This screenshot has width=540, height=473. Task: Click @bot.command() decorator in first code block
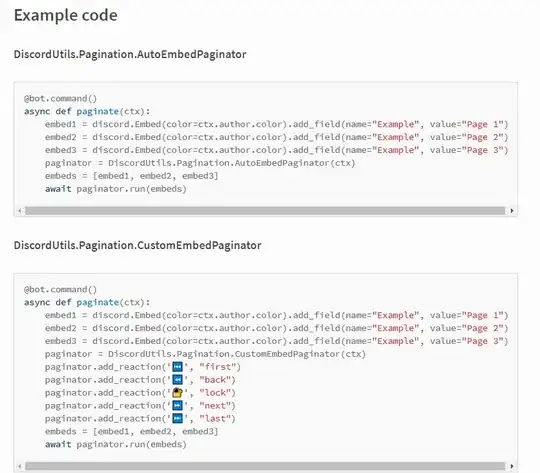coord(61,99)
